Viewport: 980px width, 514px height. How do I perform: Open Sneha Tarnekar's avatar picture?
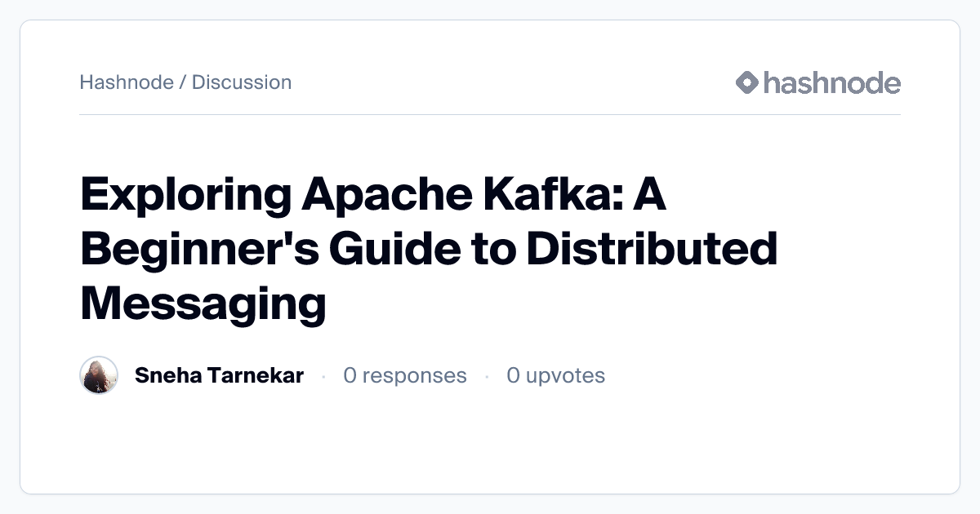tap(99, 375)
